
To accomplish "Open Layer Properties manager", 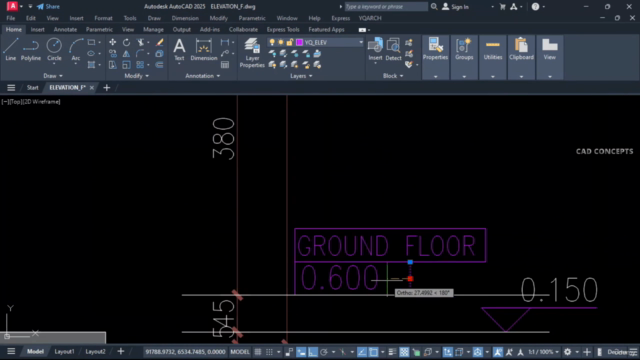I will click(x=252, y=53).
